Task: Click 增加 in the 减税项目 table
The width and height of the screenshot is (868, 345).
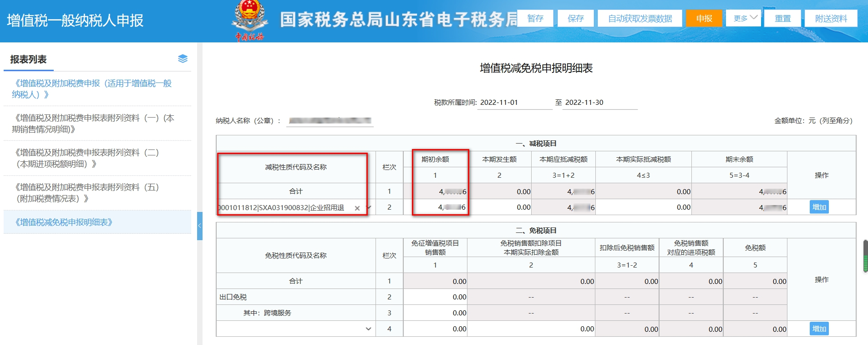Action: (x=819, y=207)
